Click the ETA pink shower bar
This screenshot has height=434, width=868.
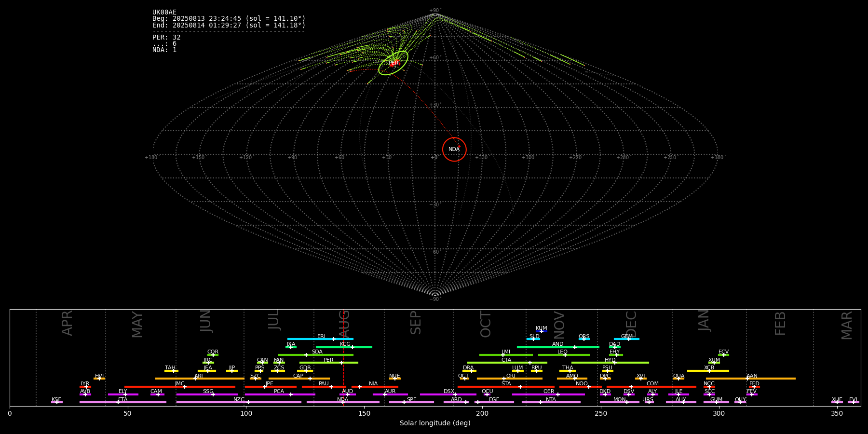(x=123, y=402)
